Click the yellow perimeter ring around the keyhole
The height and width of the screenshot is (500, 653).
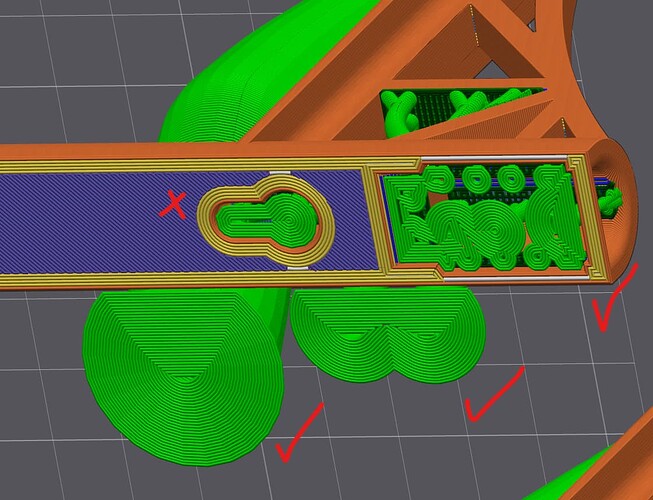click(265, 219)
